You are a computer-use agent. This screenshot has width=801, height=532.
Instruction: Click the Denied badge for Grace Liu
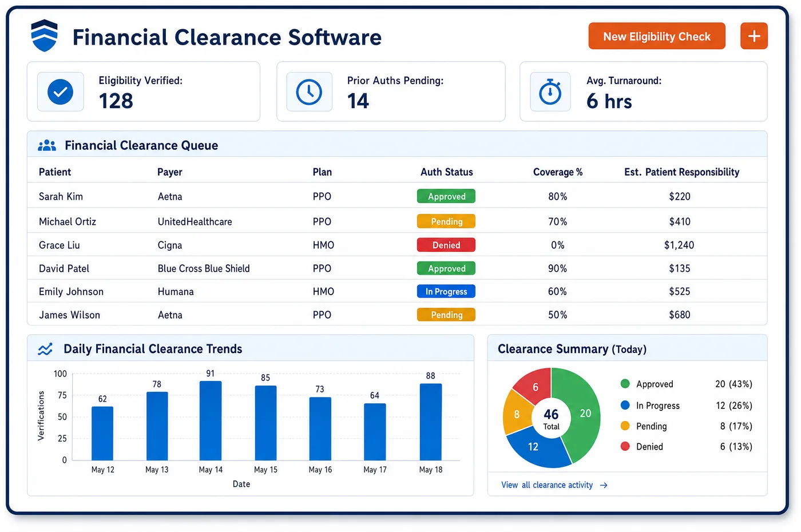tap(446, 245)
